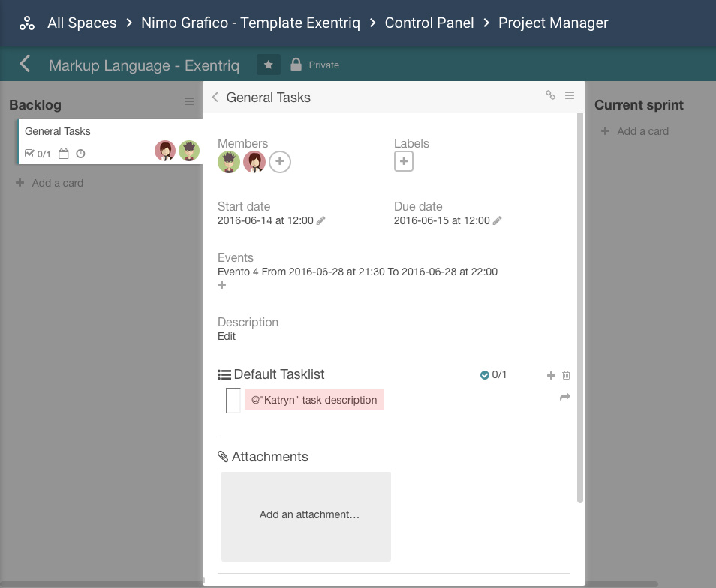Click the card detail vertical scrollbar

point(580,308)
